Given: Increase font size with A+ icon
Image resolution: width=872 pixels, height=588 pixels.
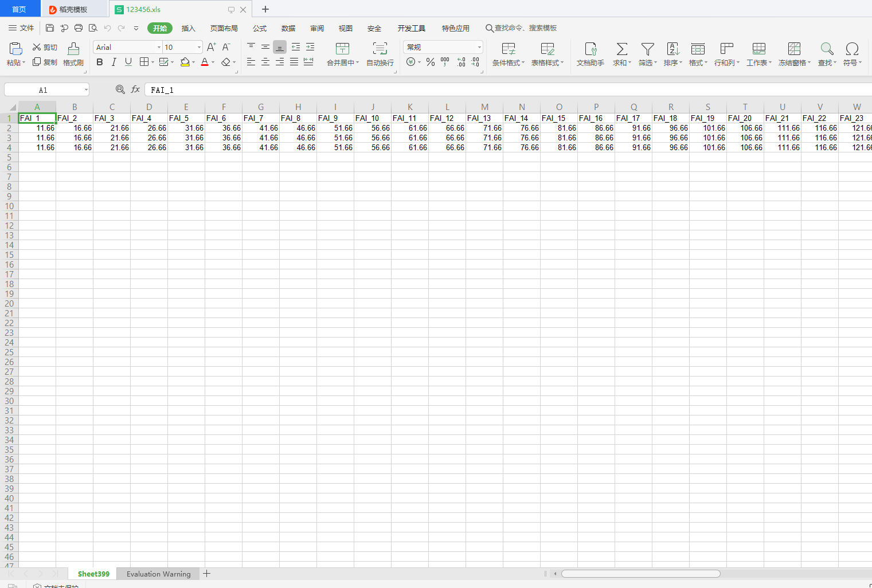Looking at the screenshot, I should click(x=212, y=47).
